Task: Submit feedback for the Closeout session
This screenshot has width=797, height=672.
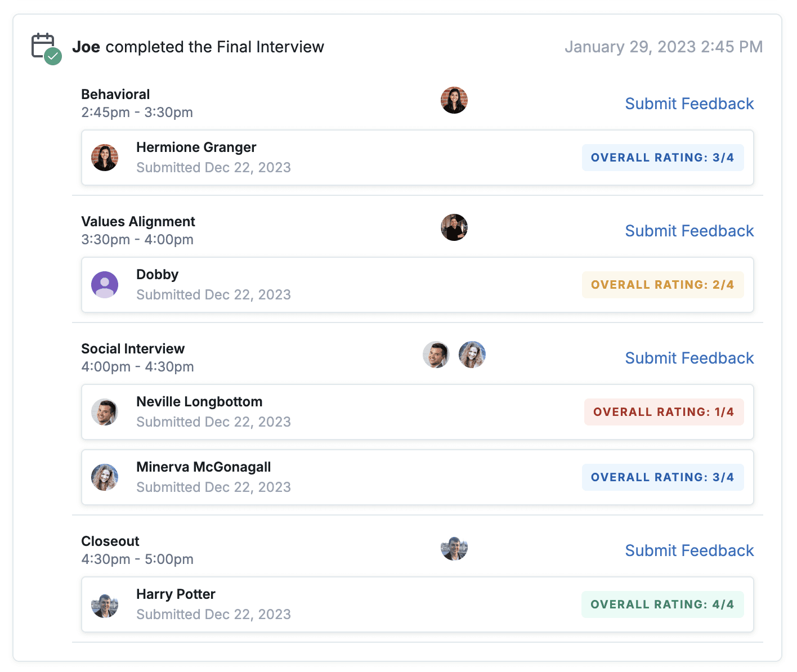Action: [689, 550]
